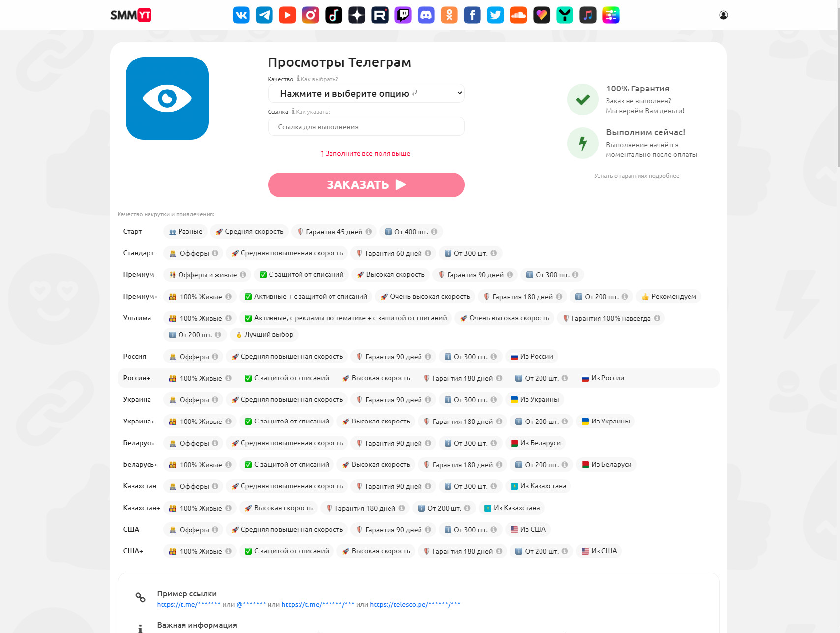840x633 pixels.
Task: Open the TikTok services icon
Action: pyautogui.click(x=333, y=15)
